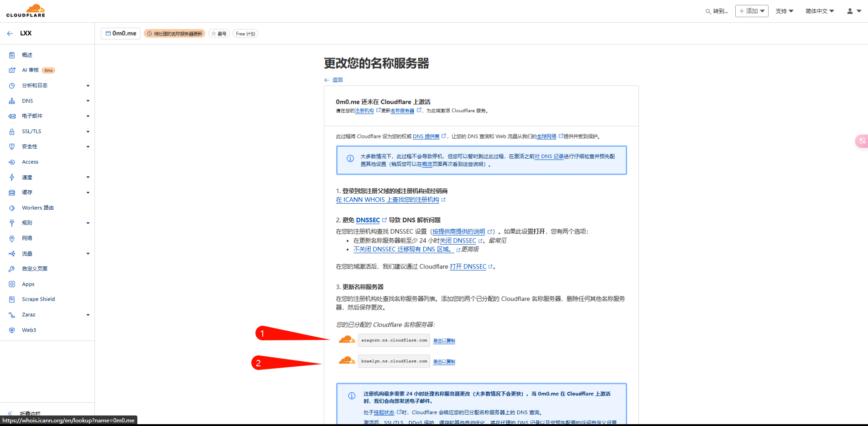Click the SSL/TLS lock icon in sidebar
This screenshot has width=868, height=426.
12,132
